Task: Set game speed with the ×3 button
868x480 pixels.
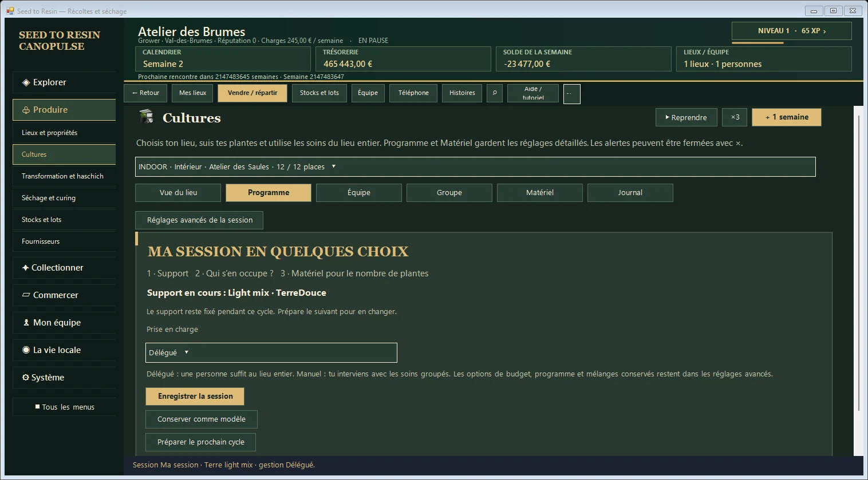Action: 735,117
